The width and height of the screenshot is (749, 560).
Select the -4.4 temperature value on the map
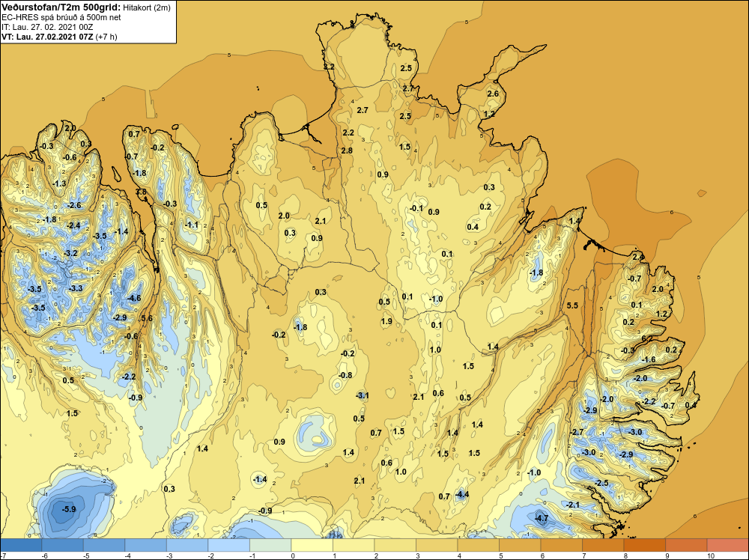pos(461,494)
